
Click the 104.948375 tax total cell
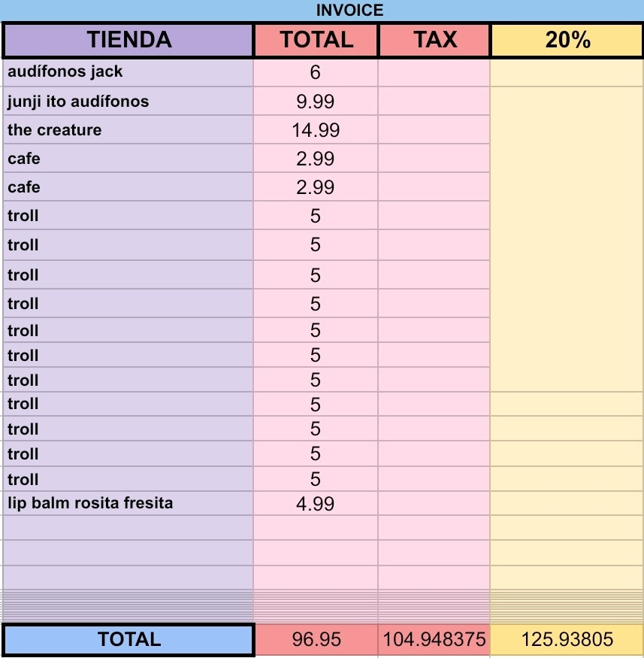434,639
